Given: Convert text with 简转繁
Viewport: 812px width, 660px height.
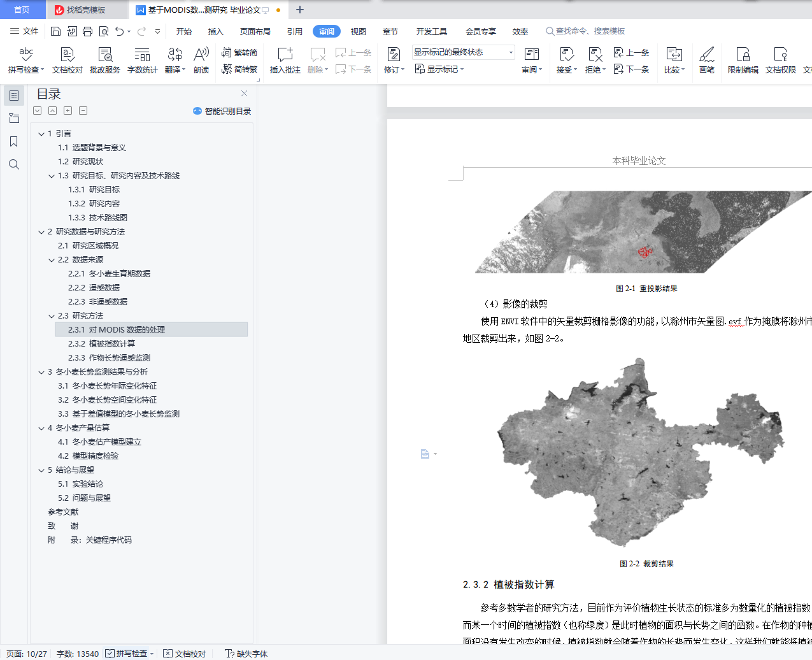Looking at the screenshot, I should (x=239, y=69).
